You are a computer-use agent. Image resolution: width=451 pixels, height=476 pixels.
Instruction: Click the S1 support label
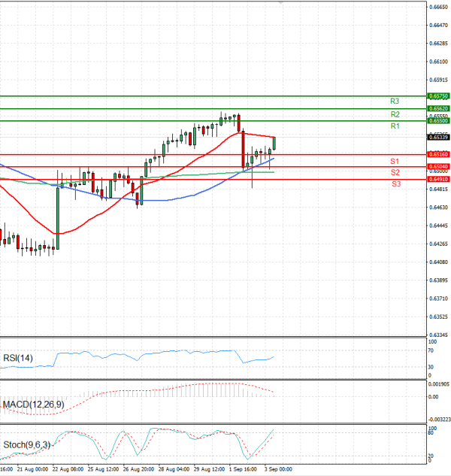[394, 162]
